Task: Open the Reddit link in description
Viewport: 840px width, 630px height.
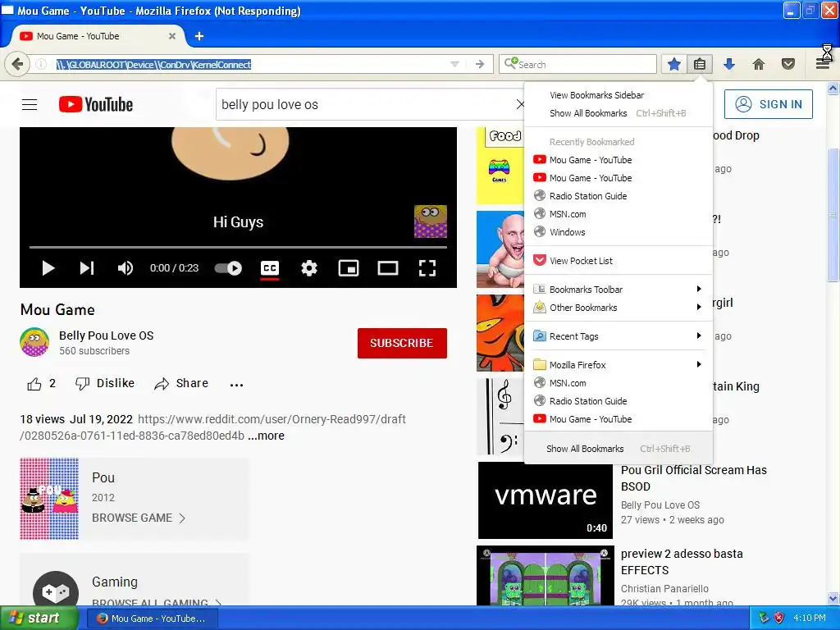Action: click(x=212, y=427)
